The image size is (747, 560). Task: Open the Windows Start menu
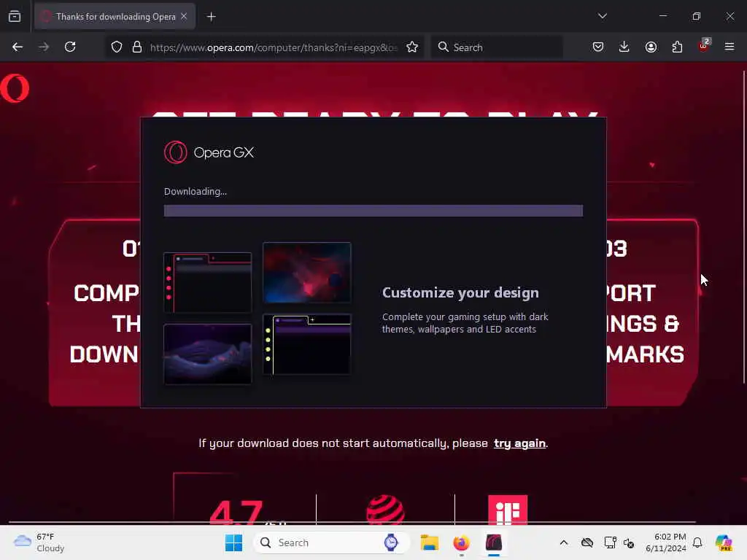233,542
